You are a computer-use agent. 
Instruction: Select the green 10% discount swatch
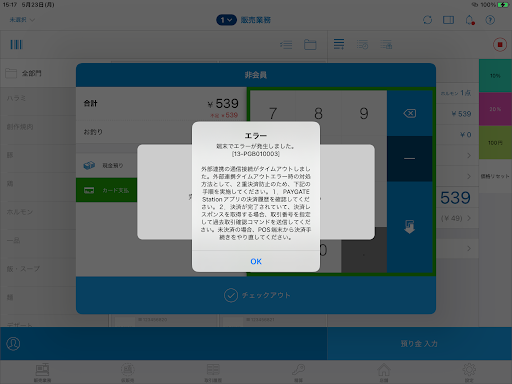(495, 76)
